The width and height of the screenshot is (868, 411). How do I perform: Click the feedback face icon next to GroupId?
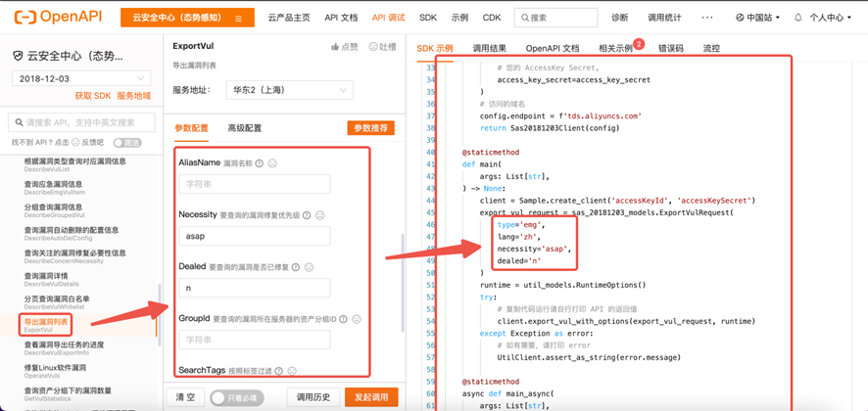click(357, 319)
